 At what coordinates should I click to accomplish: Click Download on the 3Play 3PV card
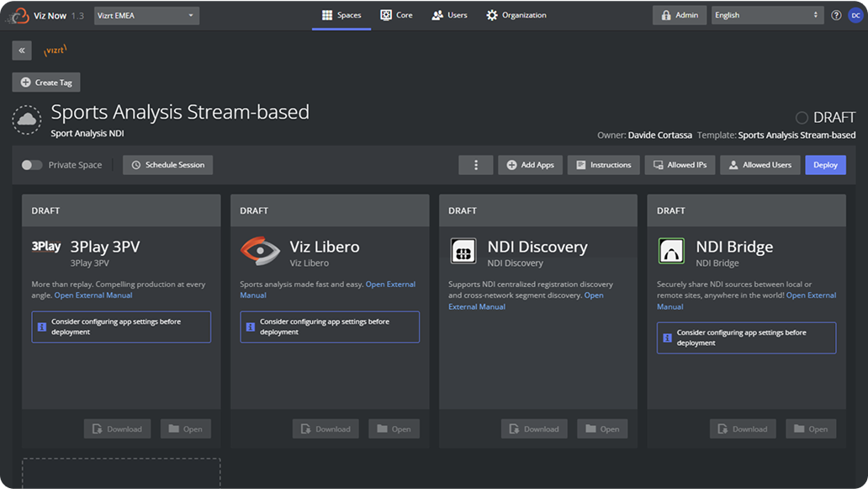point(118,428)
